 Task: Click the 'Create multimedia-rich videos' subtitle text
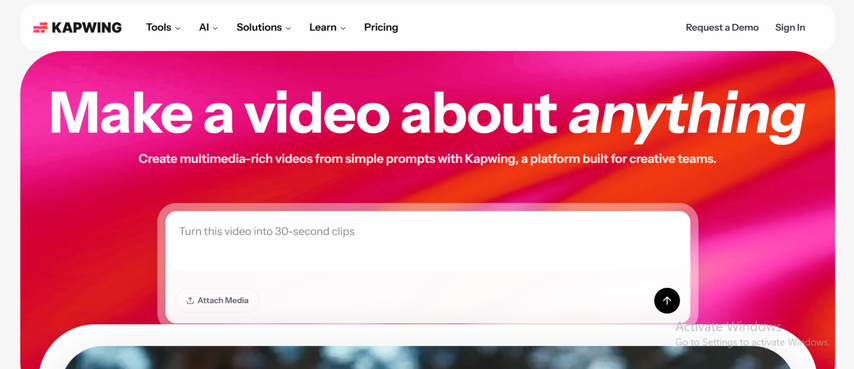point(427,159)
